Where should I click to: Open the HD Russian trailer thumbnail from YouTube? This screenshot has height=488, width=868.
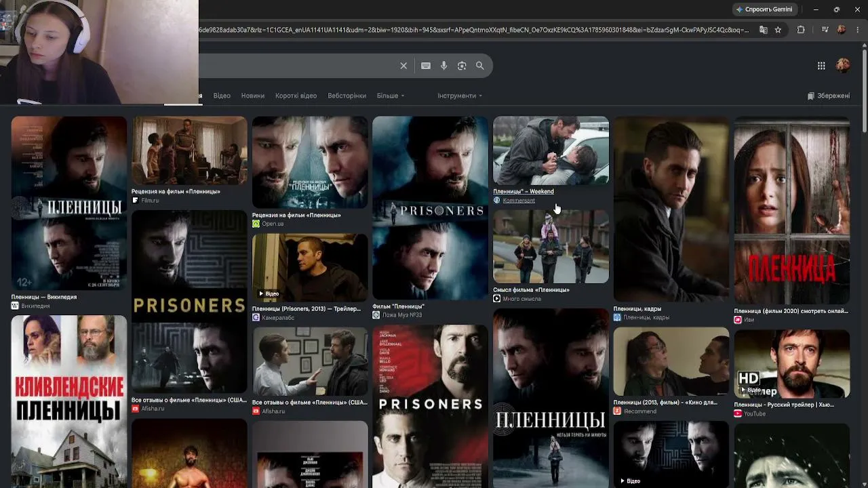pyautogui.click(x=792, y=364)
